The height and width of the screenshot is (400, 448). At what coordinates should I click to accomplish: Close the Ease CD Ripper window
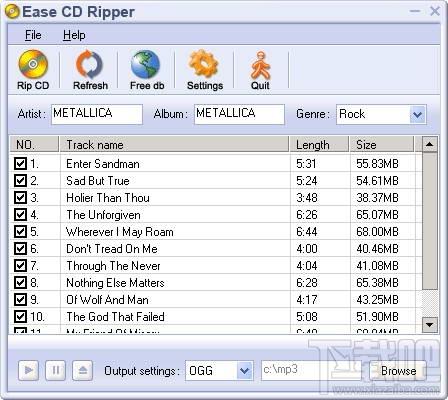tap(435, 11)
